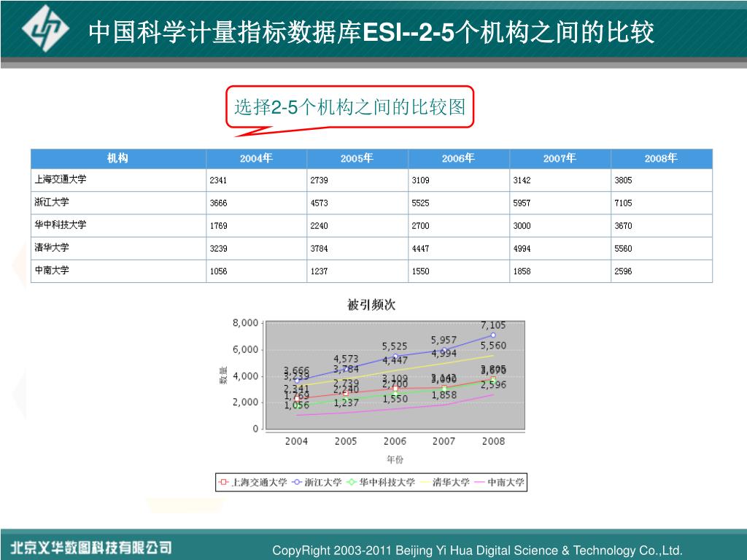Click cell value 3109 in 2006 column

tap(421, 181)
